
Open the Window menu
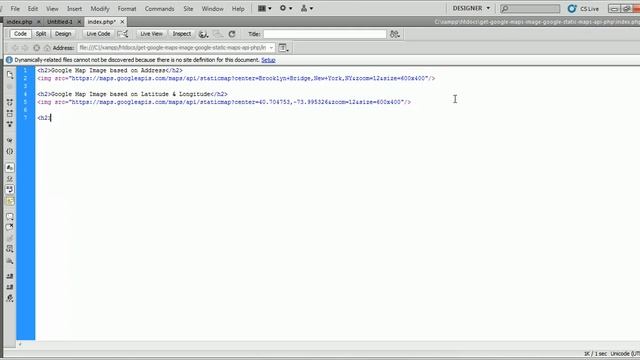(x=212, y=9)
